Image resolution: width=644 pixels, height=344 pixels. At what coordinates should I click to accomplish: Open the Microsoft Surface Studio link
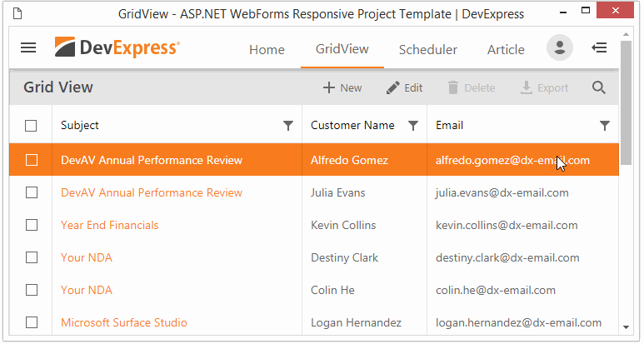123,322
